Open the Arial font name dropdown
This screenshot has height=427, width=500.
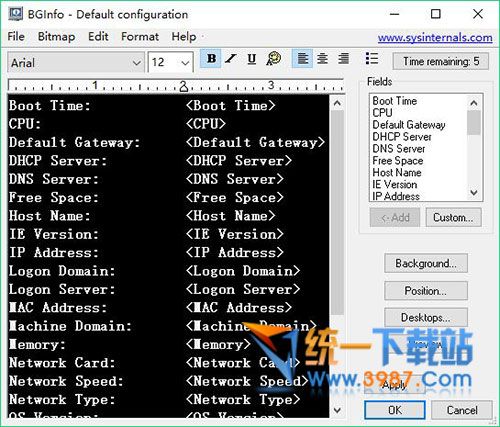(76, 62)
